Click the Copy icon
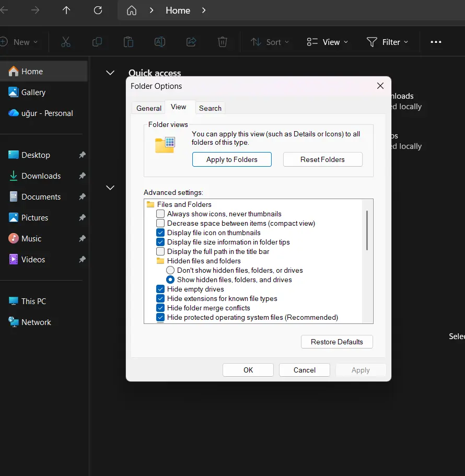Screen dimensions: 465x476 [x=97, y=42]
